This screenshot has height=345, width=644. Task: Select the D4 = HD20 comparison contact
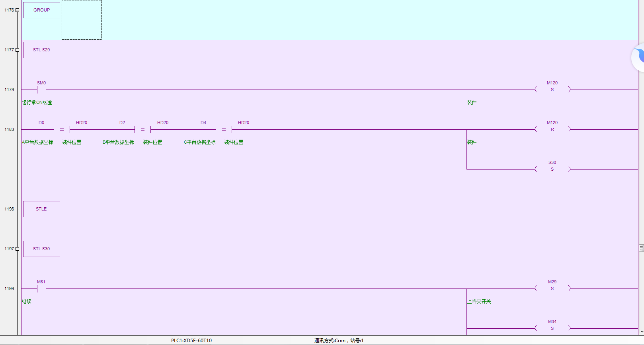224,129
